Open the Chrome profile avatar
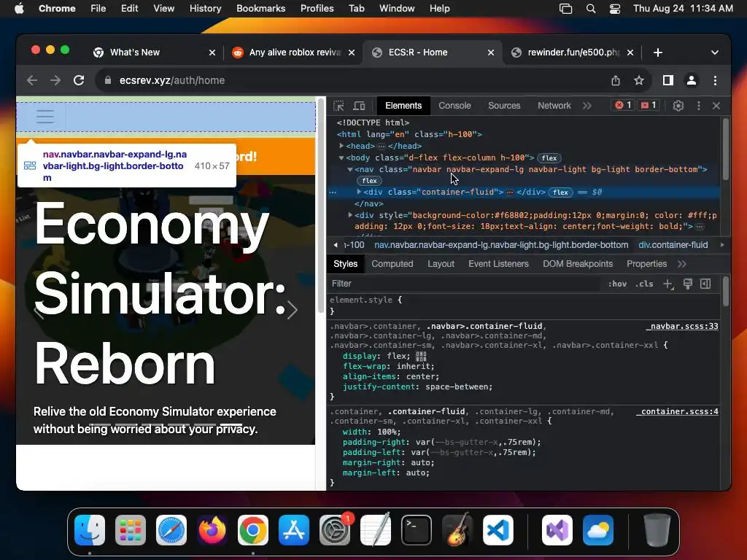This screenshot has height=560, width=747. tap(692, 80)
